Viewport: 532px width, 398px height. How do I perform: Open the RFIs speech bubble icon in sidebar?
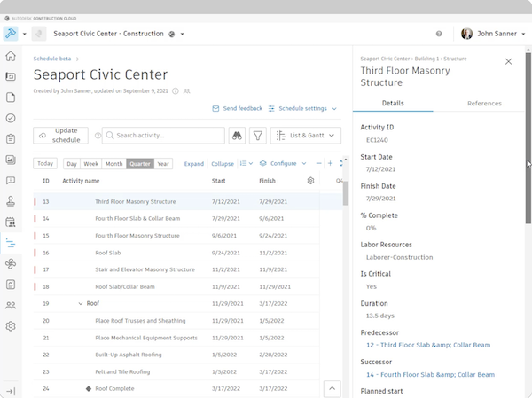pyautogui.click(x=11, y=180)
